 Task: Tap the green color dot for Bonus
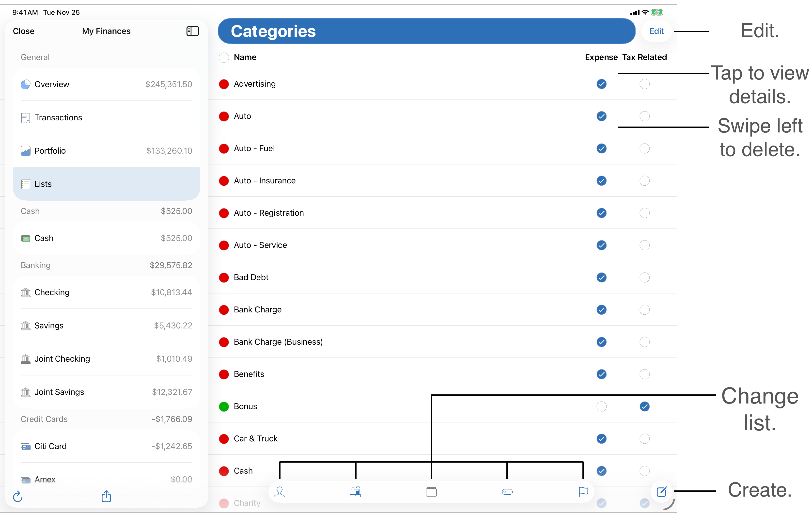pyautogui.click(x=224, y=406)
